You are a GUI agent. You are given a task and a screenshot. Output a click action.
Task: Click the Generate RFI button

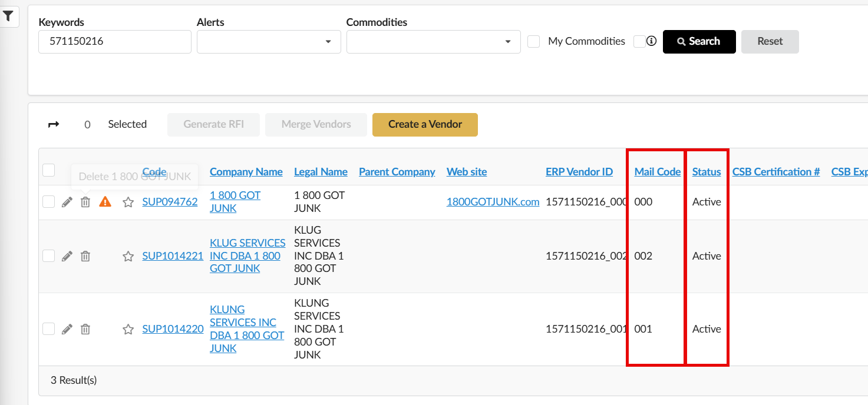coord(213,125)
